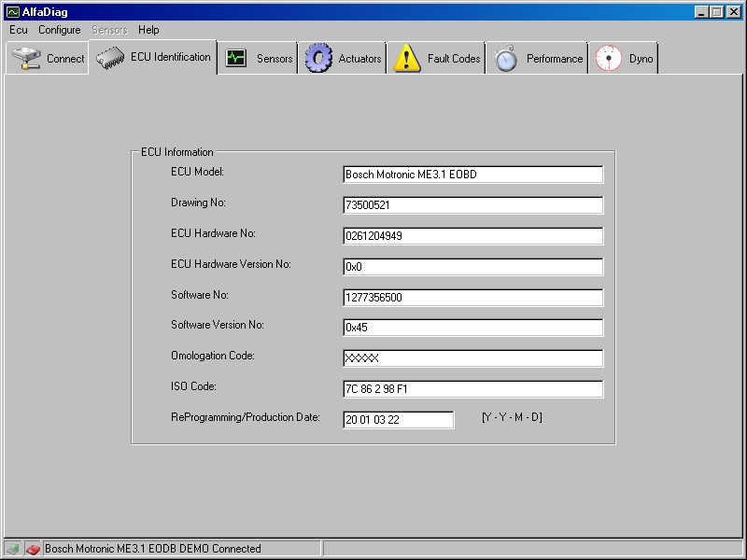Click the ReProgramming/Production Date field
The image size is (747, 560).
pyautogui.click(x=398, y=420)
